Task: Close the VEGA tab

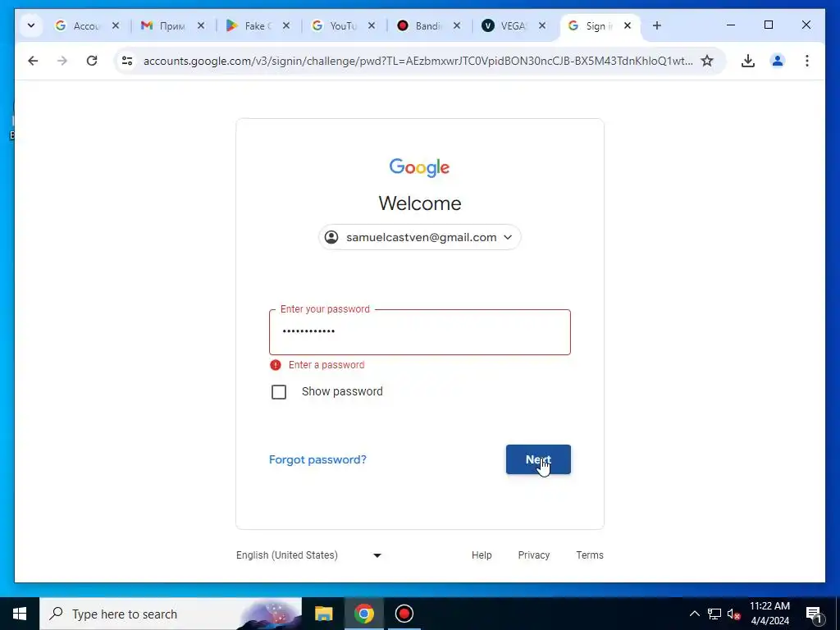Action: click(542, 25)
